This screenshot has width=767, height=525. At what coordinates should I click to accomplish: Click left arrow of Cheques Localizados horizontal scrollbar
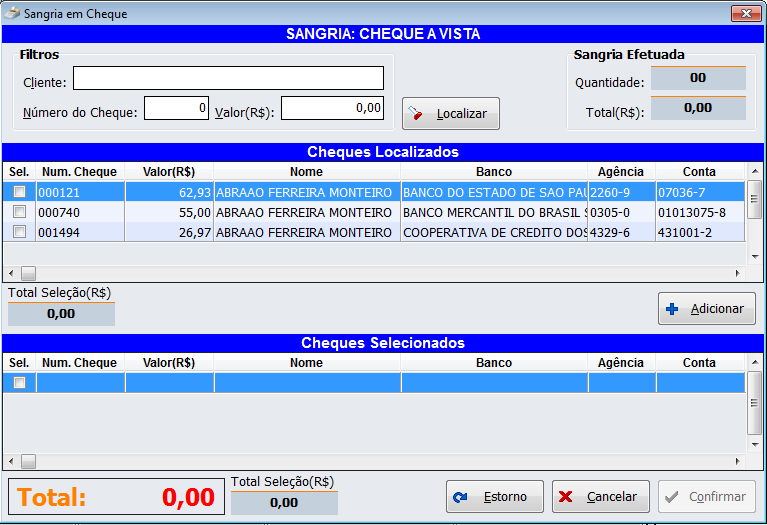click(x=10, y=273)
